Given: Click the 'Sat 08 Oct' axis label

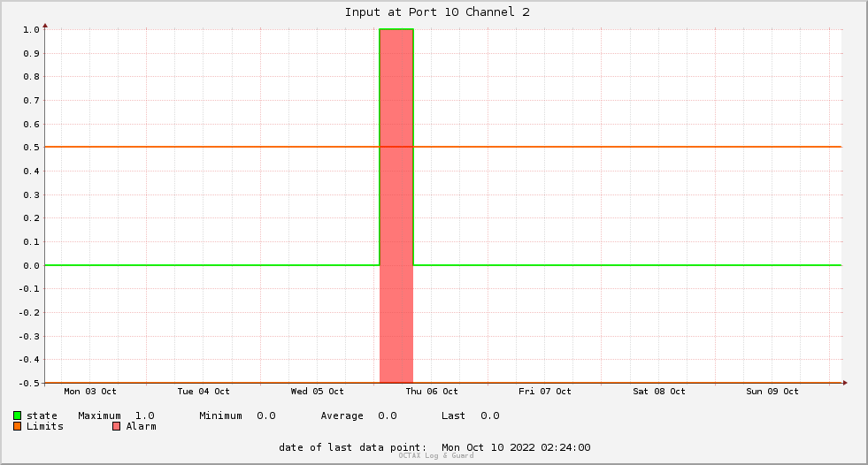Looking at the screenshot, I should [x=659, y=392].
